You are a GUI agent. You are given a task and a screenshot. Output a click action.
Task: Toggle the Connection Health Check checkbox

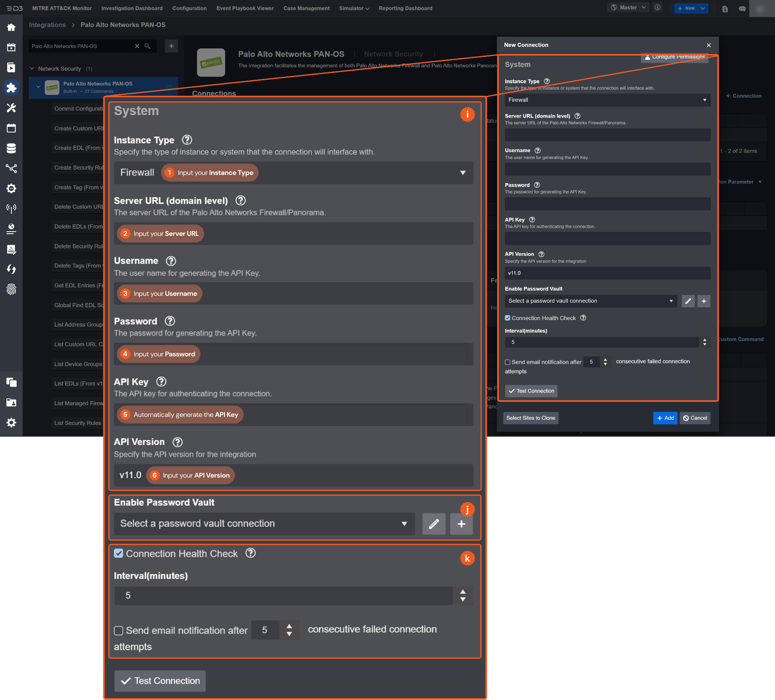(x=507, y=318)
